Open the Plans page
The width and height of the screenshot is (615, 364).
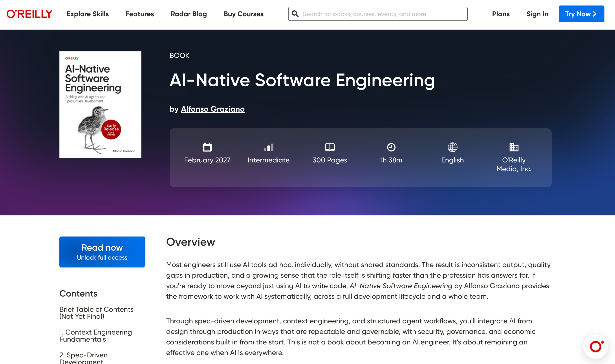point(501,14)
